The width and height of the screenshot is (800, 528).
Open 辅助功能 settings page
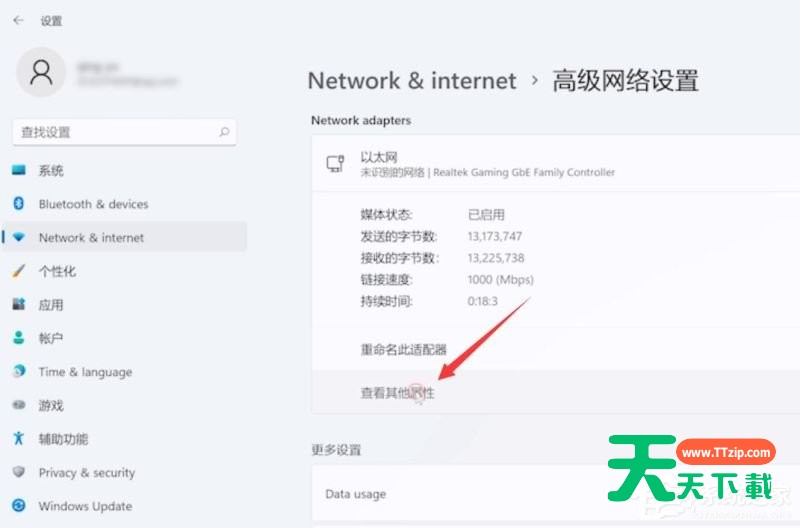tap(124, 439)
